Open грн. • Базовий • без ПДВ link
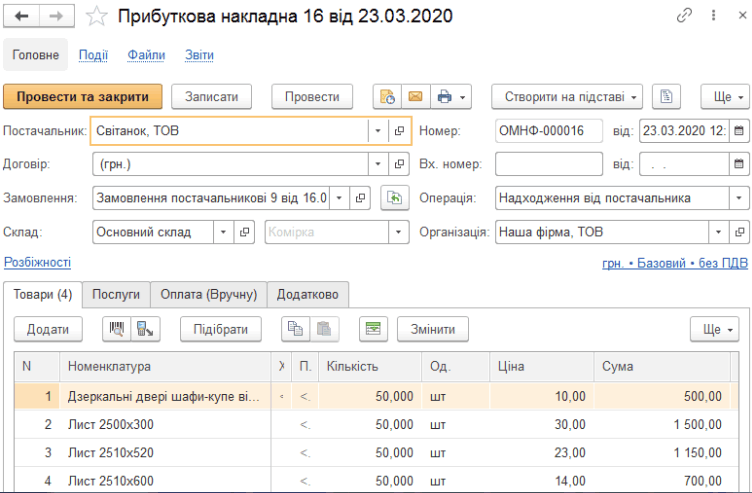This screenshot has width=752, height=493. coord(675,263)
